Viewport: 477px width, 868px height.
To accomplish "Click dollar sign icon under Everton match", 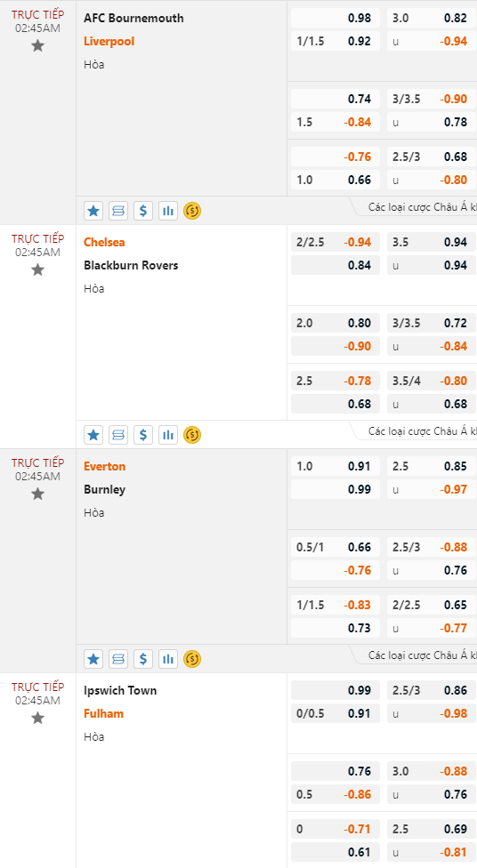I will tap(143, 659).
